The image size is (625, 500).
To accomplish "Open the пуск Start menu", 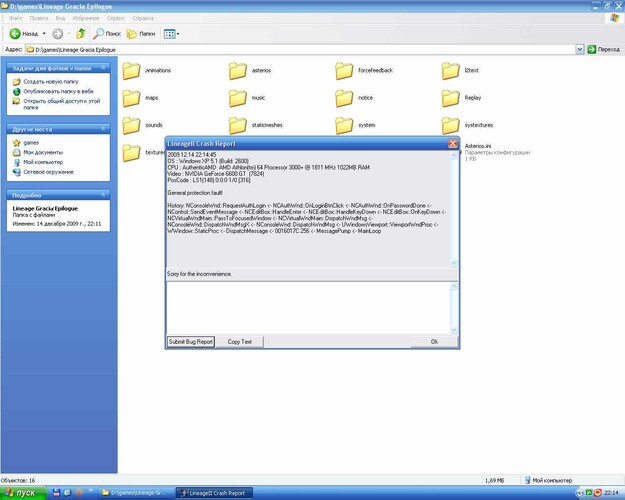I will [23, 493].
